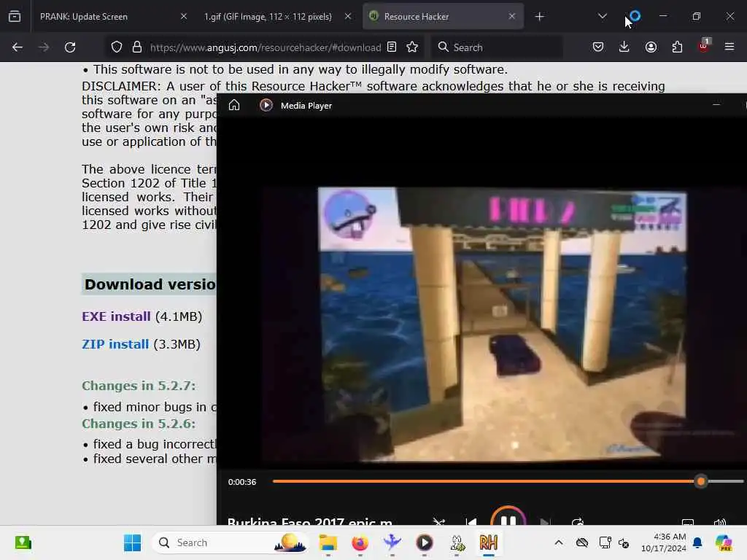The width and height of the screenshot is (747, 560).
Task: Save page to Pocket
Action: pyautogui.click(x=598, y=47)
